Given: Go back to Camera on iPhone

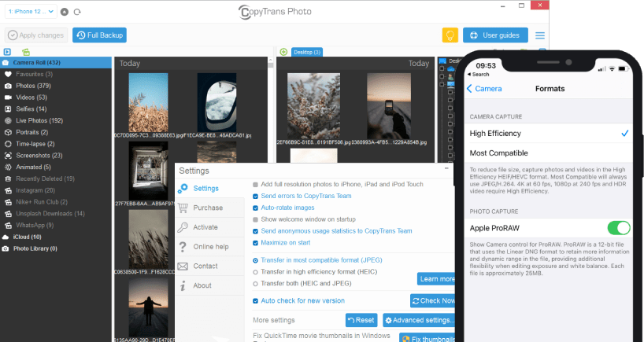Looking at the screenshot, I should coord(484,89).
